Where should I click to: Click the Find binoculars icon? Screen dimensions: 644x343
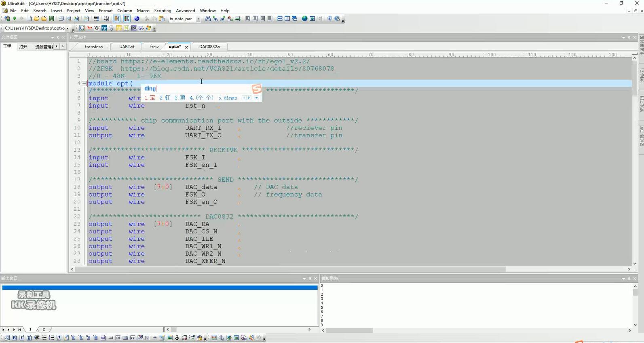coord(208,19)
